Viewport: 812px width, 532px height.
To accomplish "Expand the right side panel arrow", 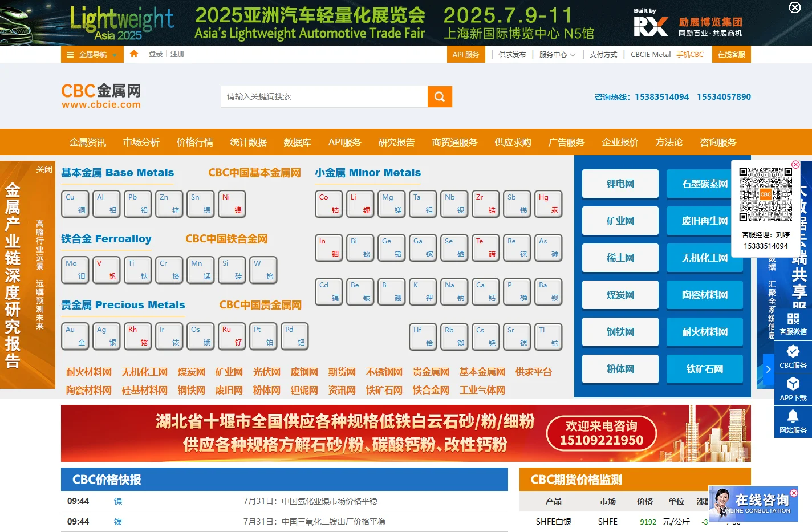I will (769, 369).
